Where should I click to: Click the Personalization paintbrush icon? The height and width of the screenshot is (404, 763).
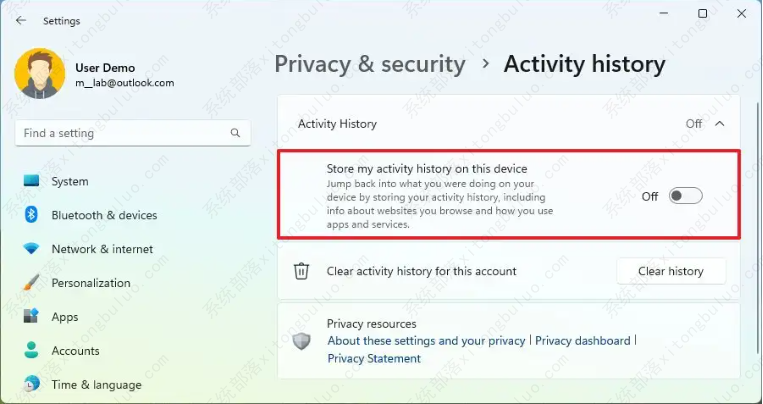pyautogui.click(x=32, y=283)
